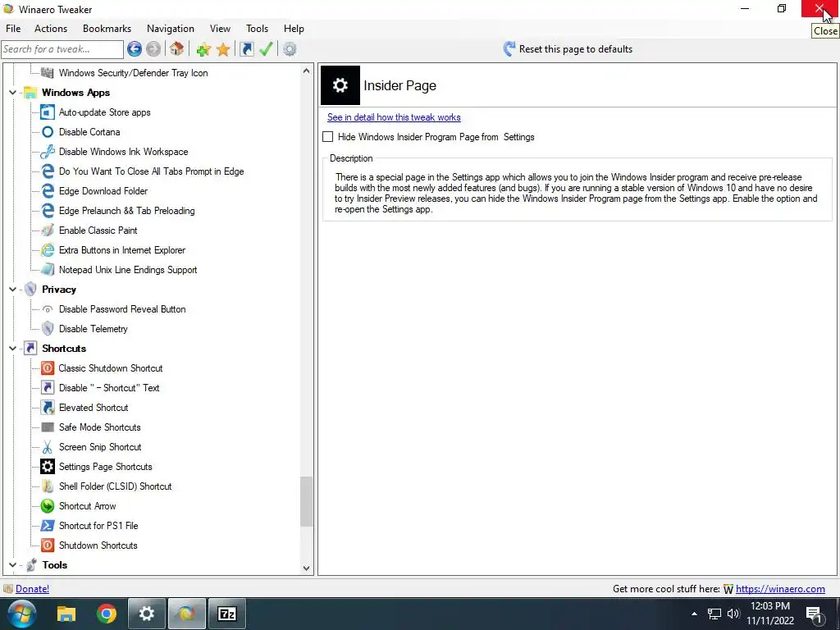The width and height of the screenshot is (840, 630).
Task: Open the Actions menu
Action: (x=51, y=29)
